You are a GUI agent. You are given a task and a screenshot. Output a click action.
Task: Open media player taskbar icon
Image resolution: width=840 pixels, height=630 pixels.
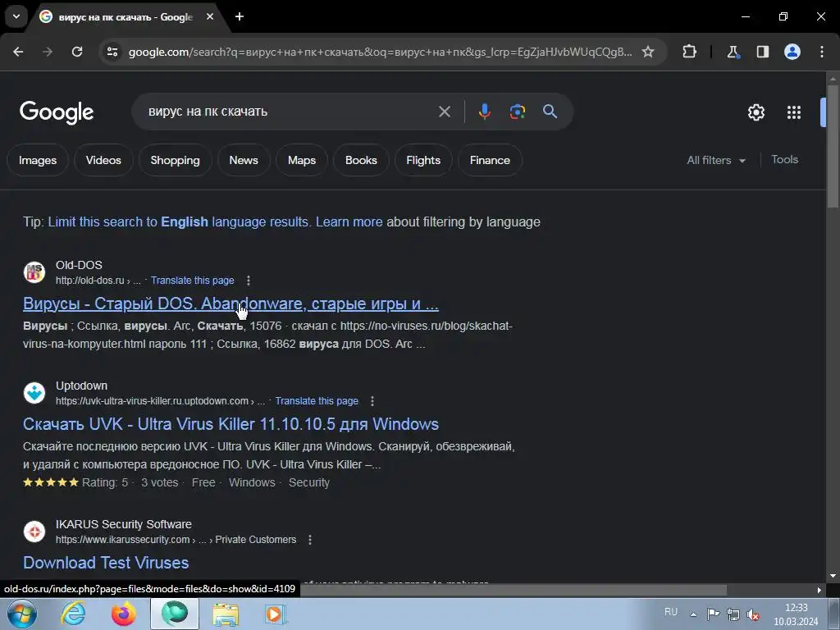click(276, 614)
